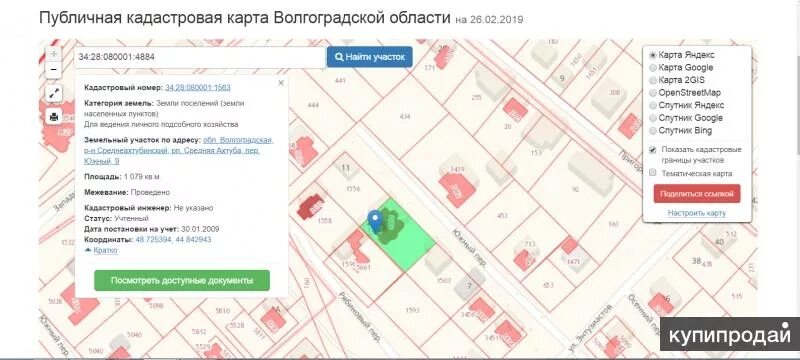Click parcel labeled 5810 on map
This screenshot has height=360, width=800.
(x=222, y=310)
